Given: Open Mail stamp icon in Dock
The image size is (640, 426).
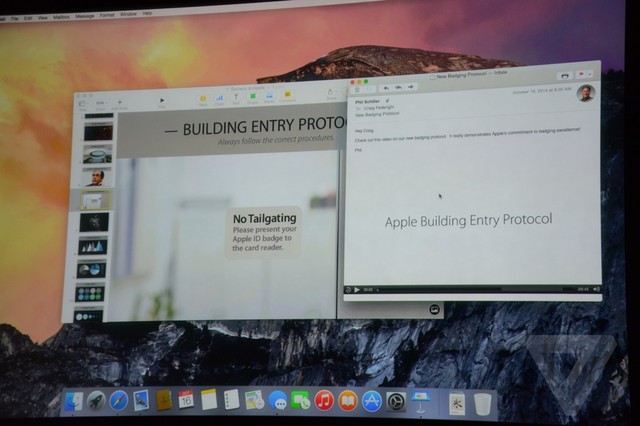Looking at the screenshot, I should coord(141,401).
